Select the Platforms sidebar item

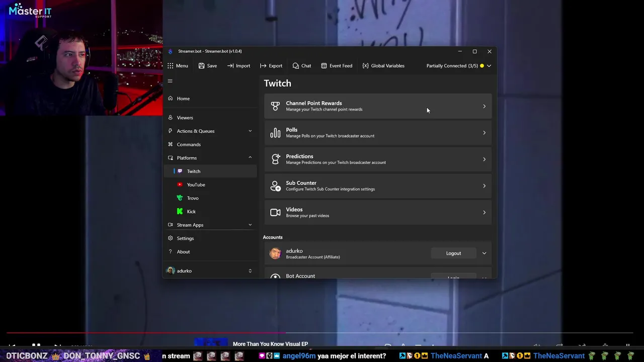(x=210, y=158)
